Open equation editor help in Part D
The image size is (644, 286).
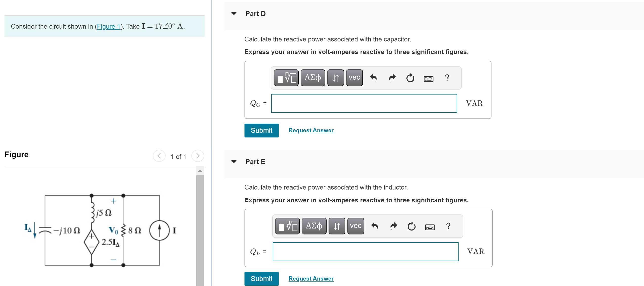[x=447, y=78]
